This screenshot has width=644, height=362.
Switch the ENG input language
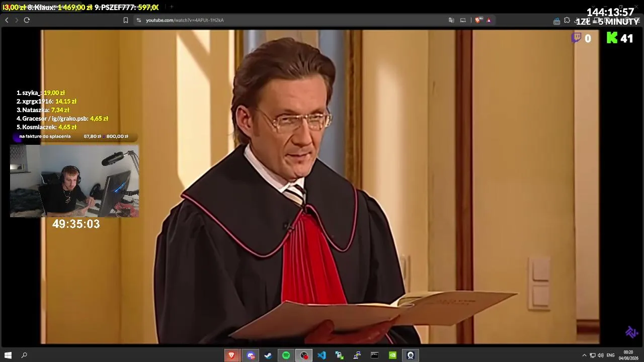pyautogui.click(x=610, y=355)
